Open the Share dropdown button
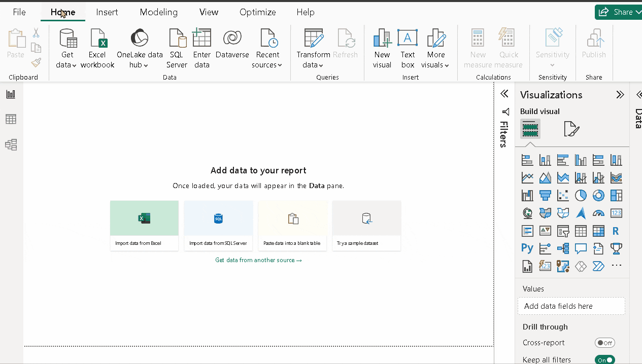The width and height of the screenshot is (642, 364). point(618,12)
